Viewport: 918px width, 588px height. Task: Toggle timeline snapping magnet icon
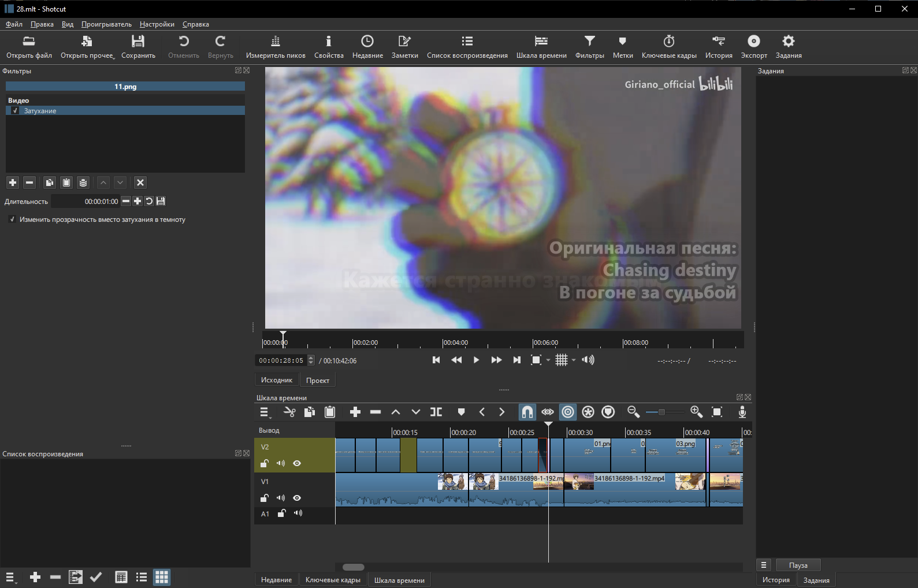coord(527,412)
